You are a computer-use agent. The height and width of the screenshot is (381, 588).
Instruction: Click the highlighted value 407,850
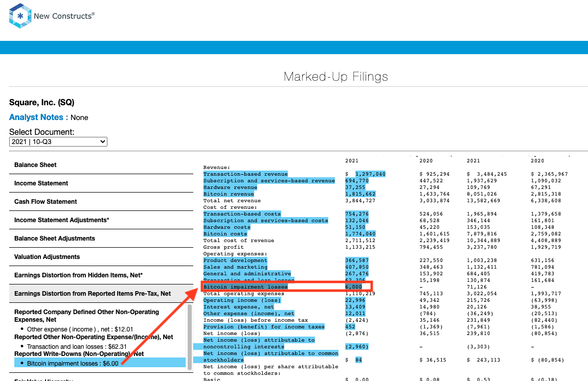(356, 267)
